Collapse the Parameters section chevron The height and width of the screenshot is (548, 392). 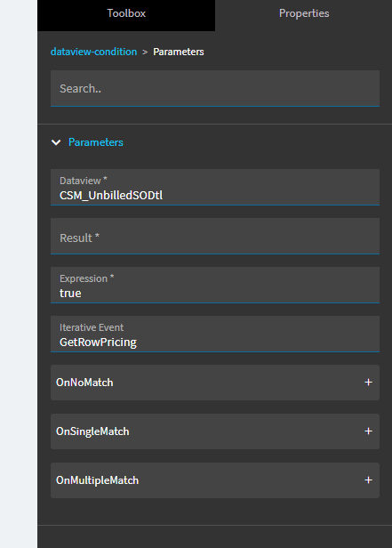[x=56, y=142]
